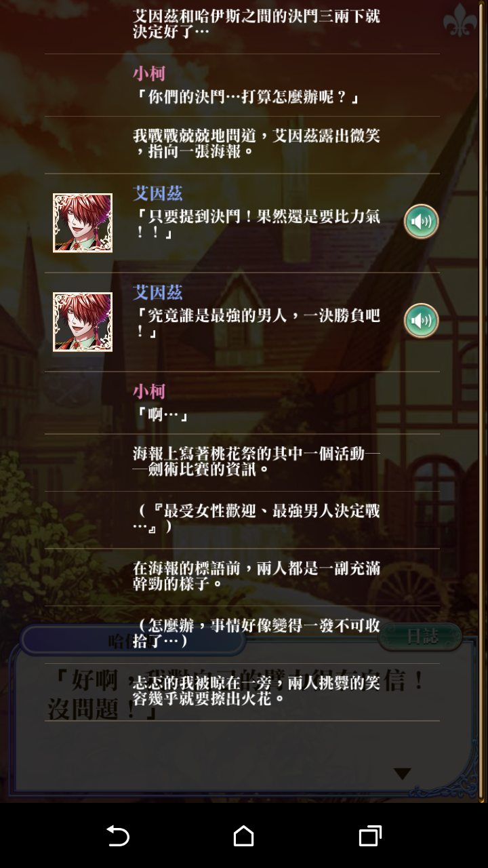Viewport: 488px width, 868px height.
Task: Tap the 小柯 name above 啊…
Action: [x=149, y=391]
